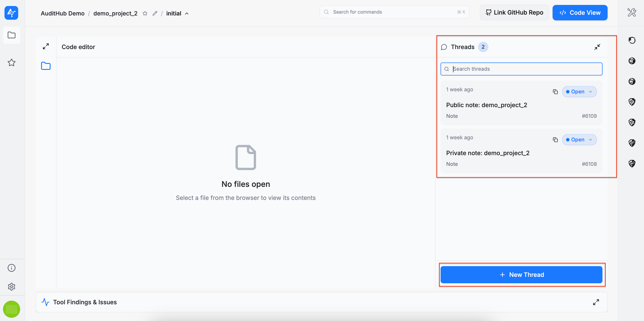The width and height of the screenshot is (644, 321).
Task: Open status dropdown on Private note thread
Action: pyautogui.click(x=579, y=140)
